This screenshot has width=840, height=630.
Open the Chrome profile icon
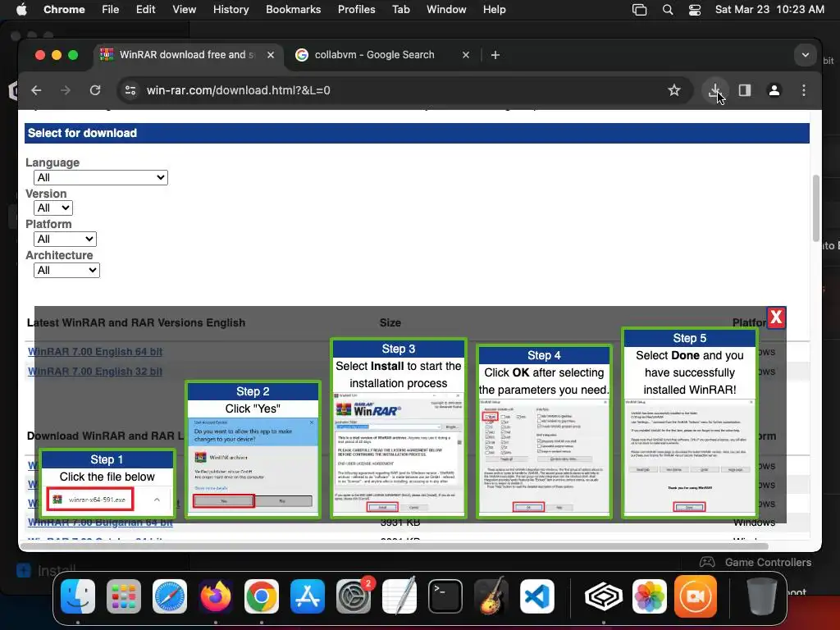[774, 90]
